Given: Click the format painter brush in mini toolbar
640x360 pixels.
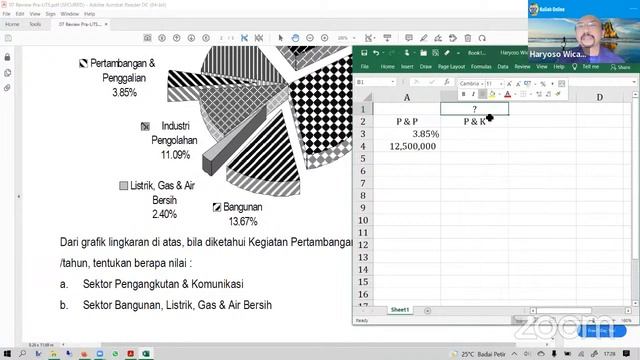Looking at the screenshot, I should point(558,94).
